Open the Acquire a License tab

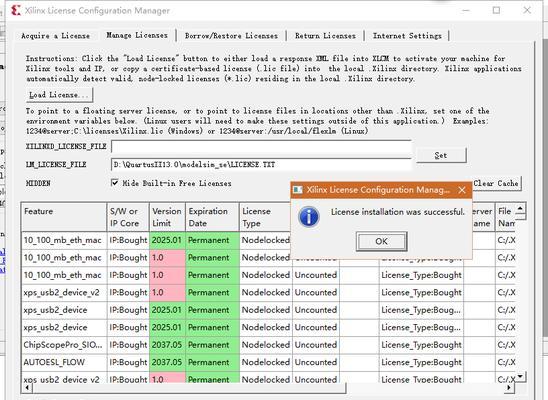click(56, 36)
